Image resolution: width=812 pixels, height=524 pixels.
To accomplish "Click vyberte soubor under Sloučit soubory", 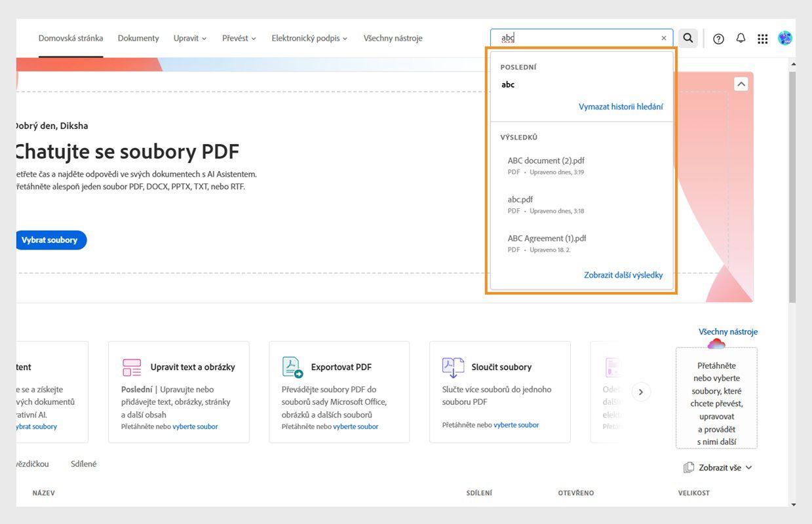I will 516,425.
